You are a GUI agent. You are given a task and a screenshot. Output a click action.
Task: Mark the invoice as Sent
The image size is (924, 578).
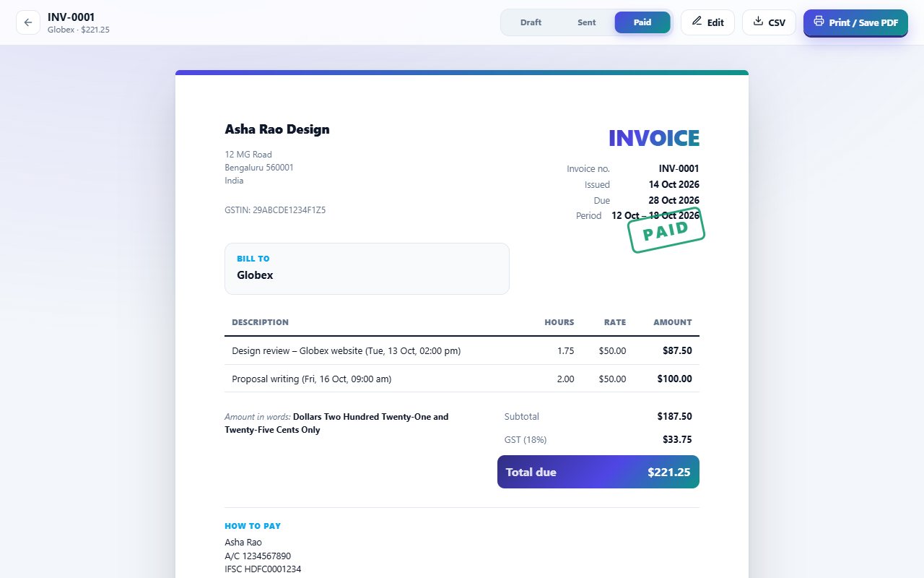pos(587,22)
